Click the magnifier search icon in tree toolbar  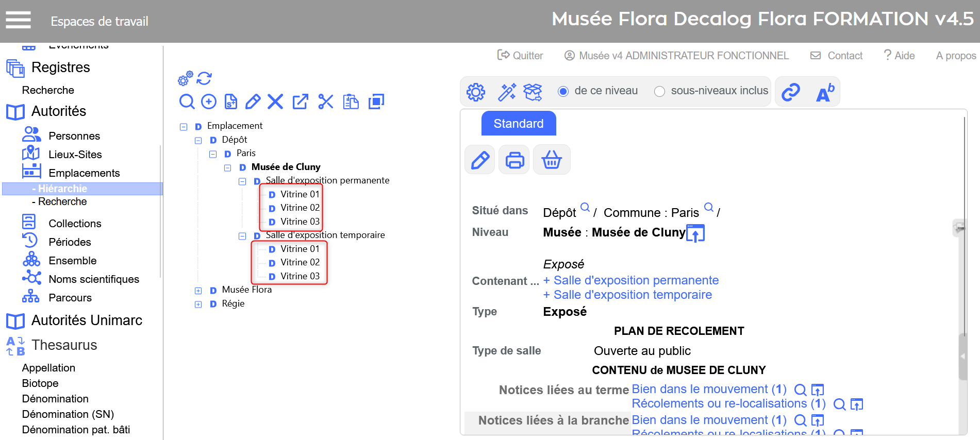pos(187,101)
